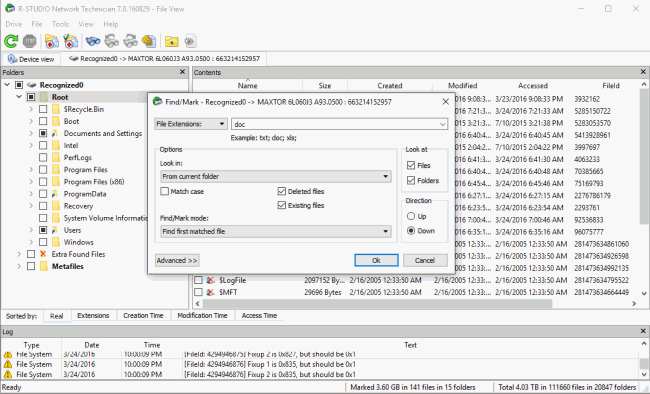This screenshot has width=650, height=394.
Task: Click the ProgramData folder icon
Action: [x=56, y=194]
